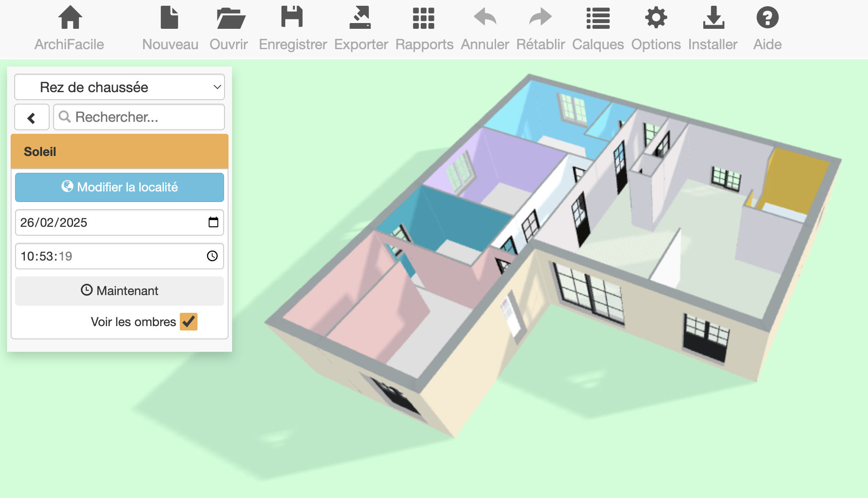Image resolution: width=868 pixels, height=498 pixels.
Task: Open the Calques layers list
Action: point(598,18)
